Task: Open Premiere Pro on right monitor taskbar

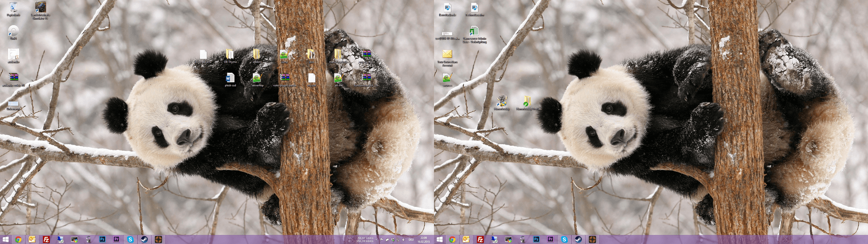Action: point(550,239)
